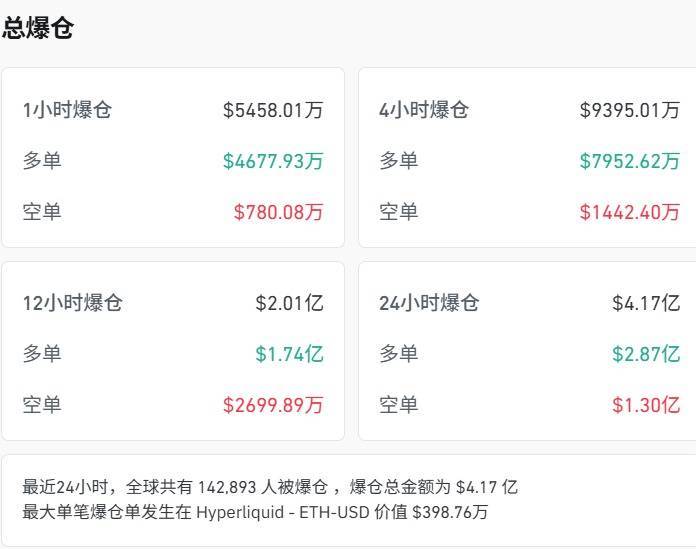
Task: Click the red $2699.89万 short value
Action: (273, 405)
